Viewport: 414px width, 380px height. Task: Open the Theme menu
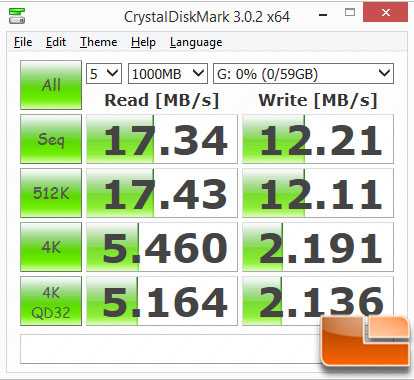coord(98,42)
